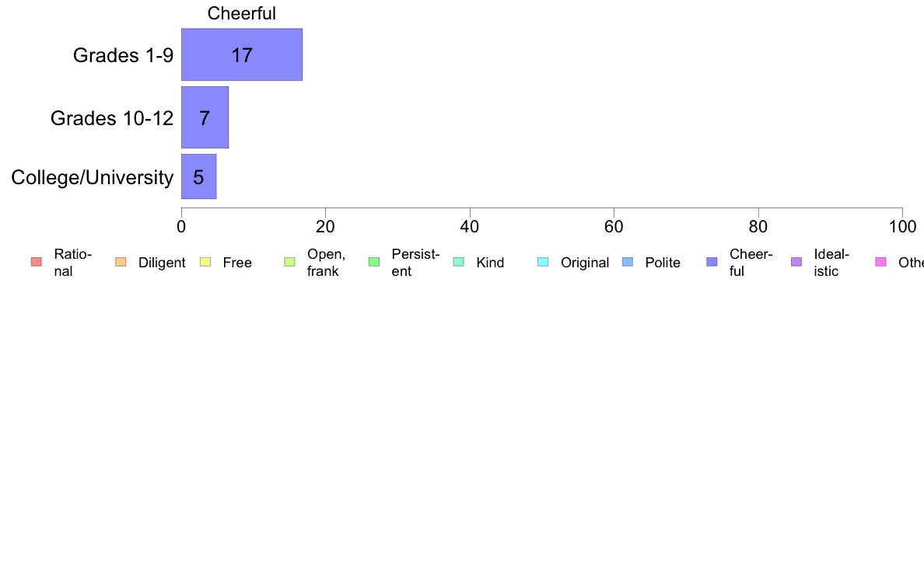Click the Grades 1-9 axis label
924x572 pixels.
tap(123, 55)
